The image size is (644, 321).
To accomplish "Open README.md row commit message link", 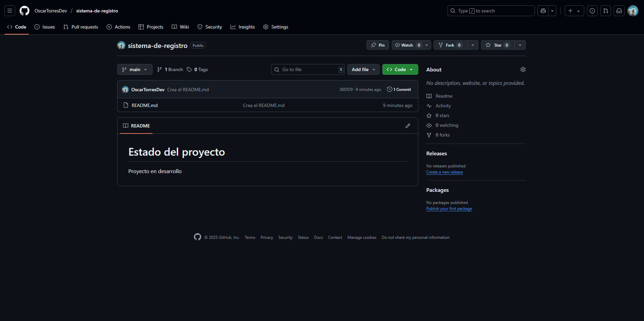I will coord(264,105).
